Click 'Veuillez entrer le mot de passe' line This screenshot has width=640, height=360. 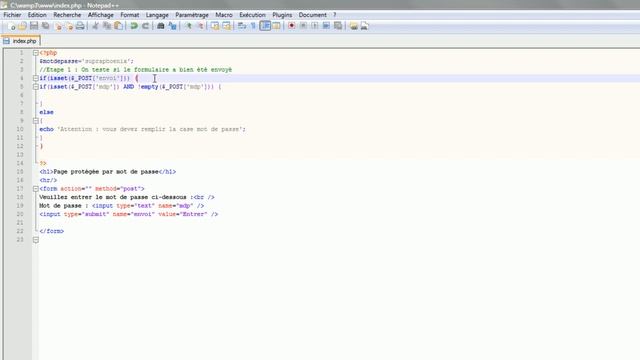click(x=127, y=197)
